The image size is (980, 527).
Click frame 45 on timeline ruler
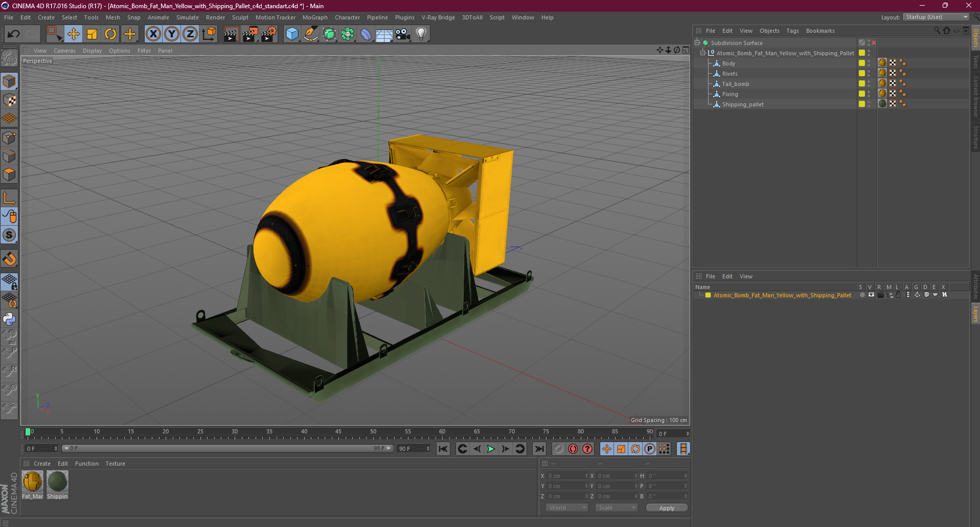coord(338,432)
